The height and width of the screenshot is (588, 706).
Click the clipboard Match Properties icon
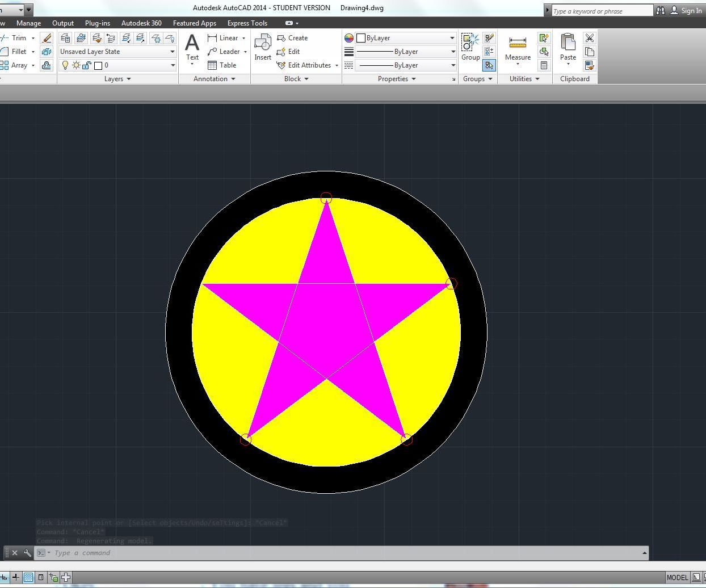click(x=590, y=65)
